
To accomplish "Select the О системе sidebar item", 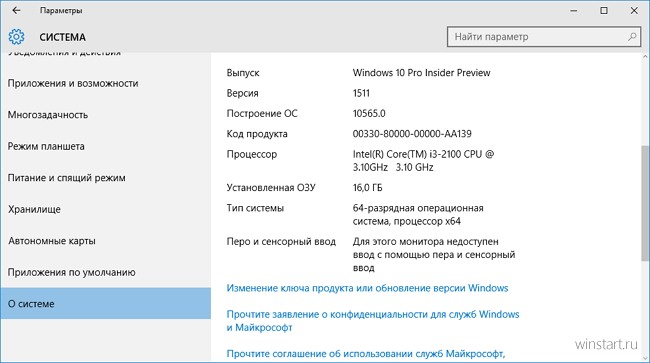I will pos(106,304).
